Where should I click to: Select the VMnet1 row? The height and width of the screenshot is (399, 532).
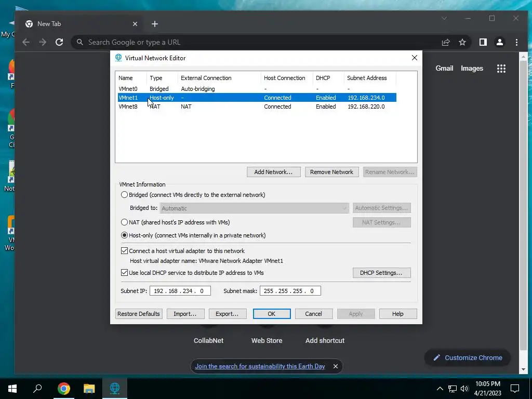tap(257, 98)
